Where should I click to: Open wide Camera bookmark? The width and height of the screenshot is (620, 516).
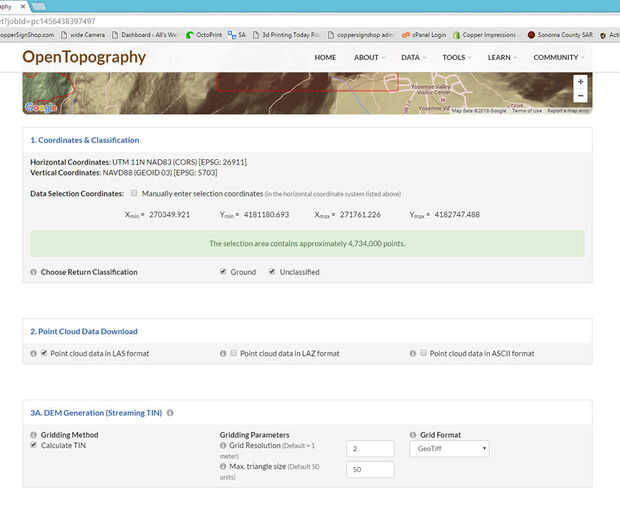point(83,35)
